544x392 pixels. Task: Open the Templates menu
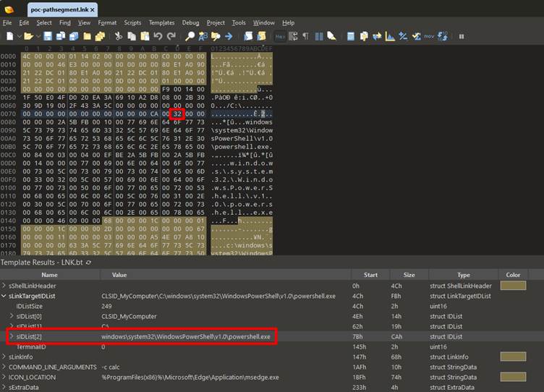(x=161, y=22)
